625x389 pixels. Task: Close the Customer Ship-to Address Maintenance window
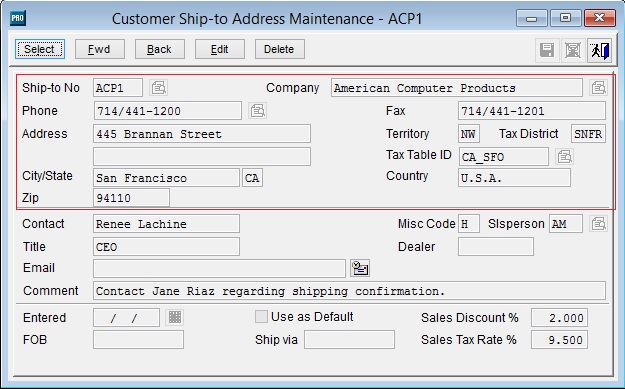599,18
